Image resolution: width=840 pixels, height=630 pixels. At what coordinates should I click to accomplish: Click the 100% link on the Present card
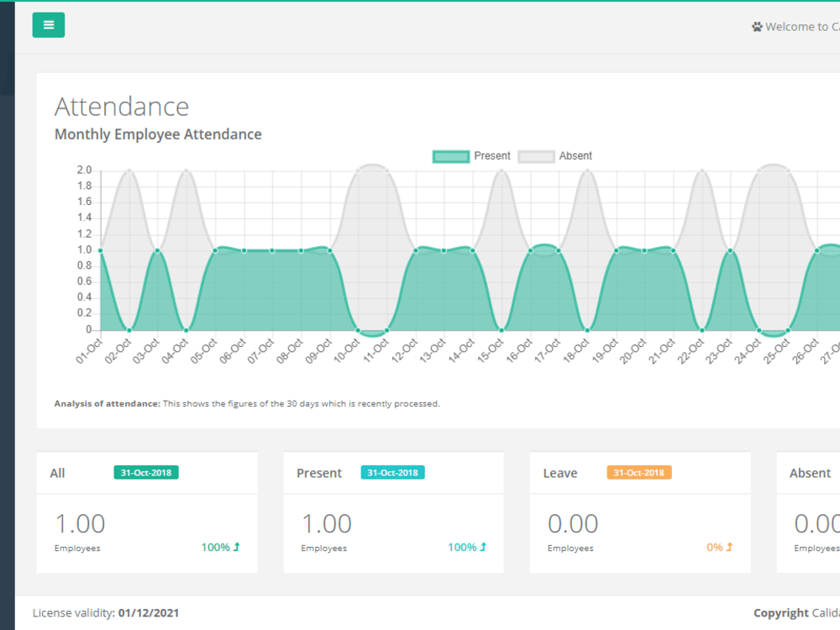(x=465, y=546)
